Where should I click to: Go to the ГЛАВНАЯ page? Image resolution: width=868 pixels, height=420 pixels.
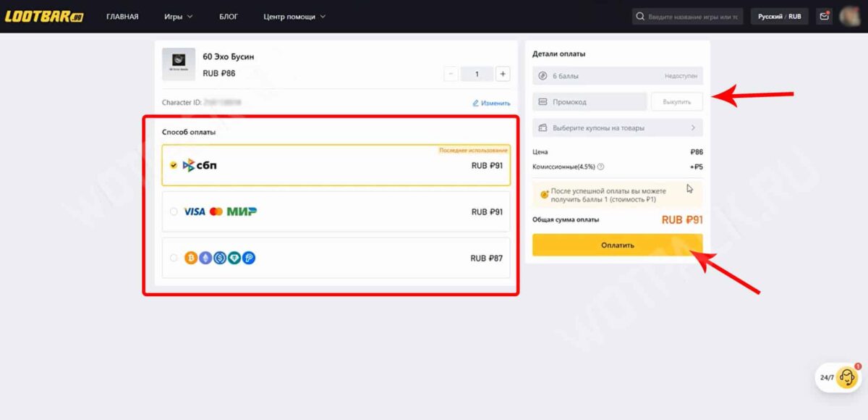[x=122, y=16]
